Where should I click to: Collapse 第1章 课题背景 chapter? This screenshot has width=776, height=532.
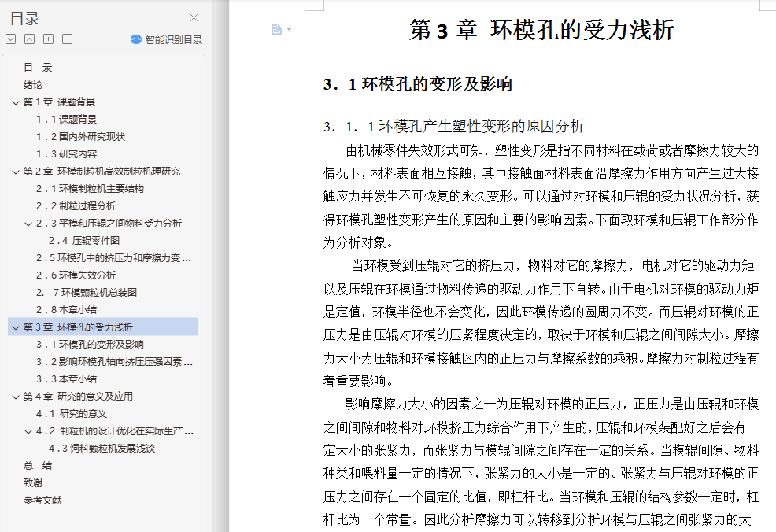click(15, 102)
